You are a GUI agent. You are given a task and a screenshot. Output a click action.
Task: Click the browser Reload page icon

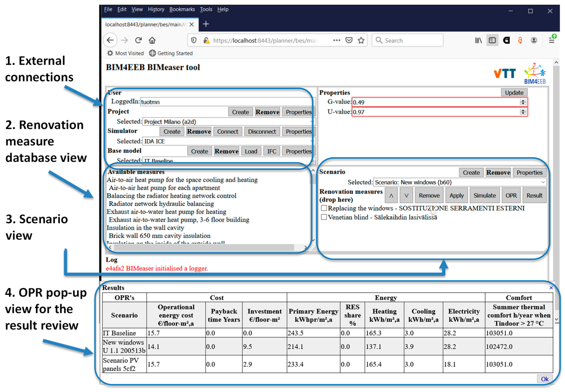pyautogui.click(x=138, y=40)
